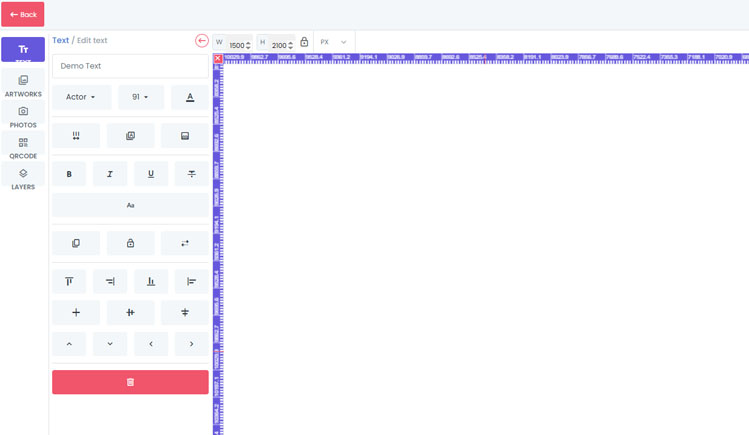Image resolution: width=749 pixels, height=435 pixels.
Task: Open the QRCode panel
Action: click(23, 147)
